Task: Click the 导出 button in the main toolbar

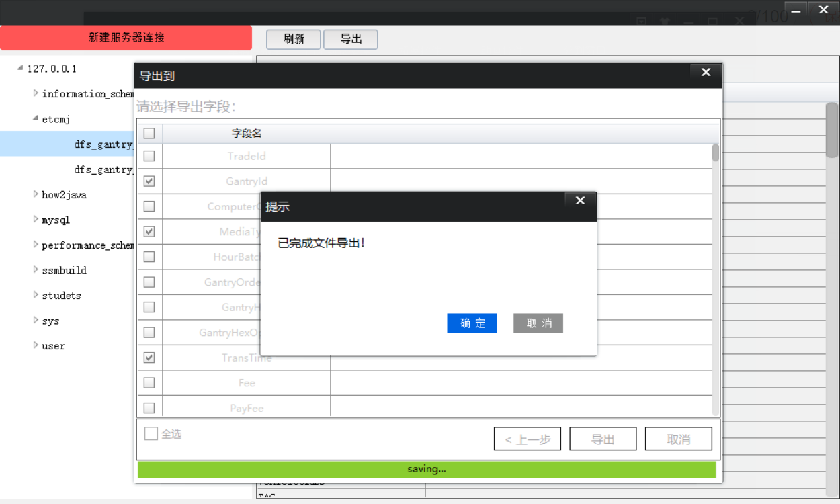Action: point(351,39)
